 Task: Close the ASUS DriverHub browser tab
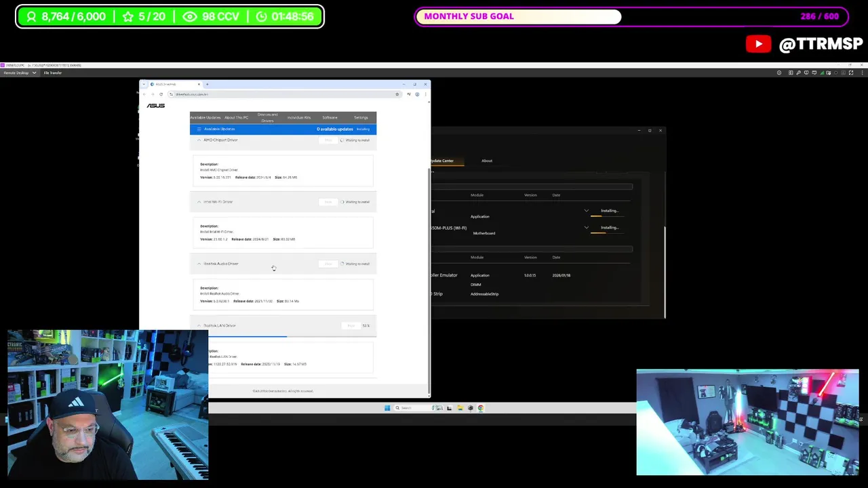click(x=199, y=85)
